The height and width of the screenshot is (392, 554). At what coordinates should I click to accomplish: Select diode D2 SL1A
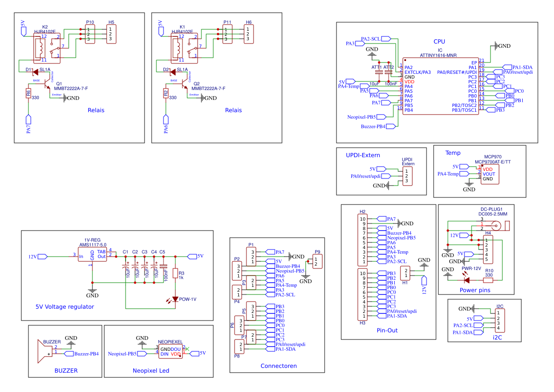[x=173, y=72]
